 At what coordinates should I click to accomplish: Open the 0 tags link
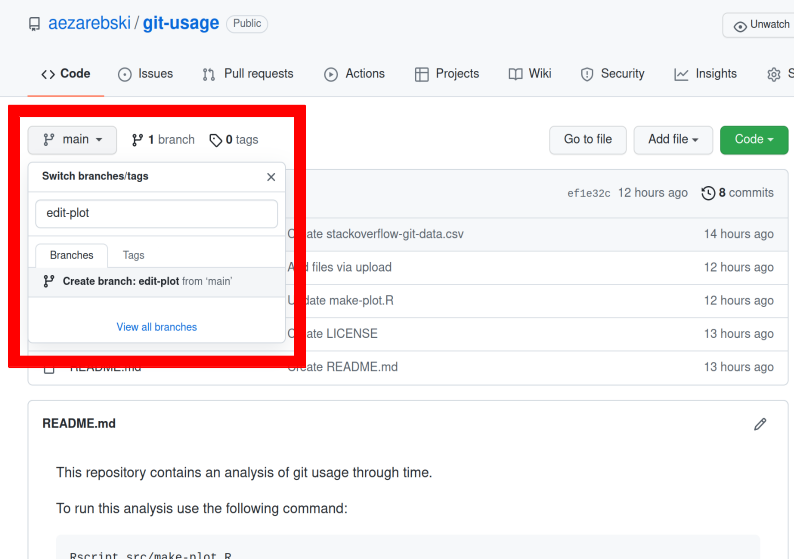pyautogui.click(x=234, y=140)
